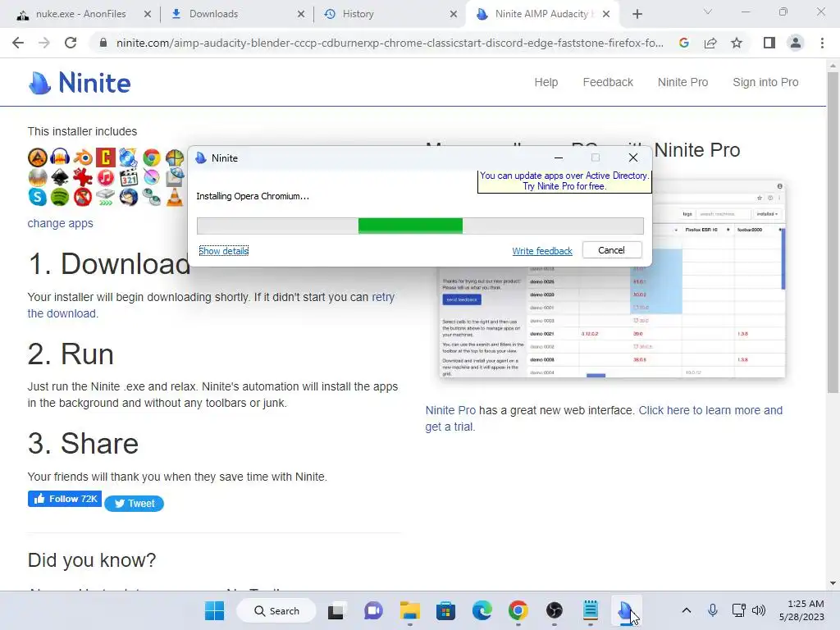This screenshot has width=840, height=630.
Task: Click the change apps link
Action: click(x=61, y=223)
